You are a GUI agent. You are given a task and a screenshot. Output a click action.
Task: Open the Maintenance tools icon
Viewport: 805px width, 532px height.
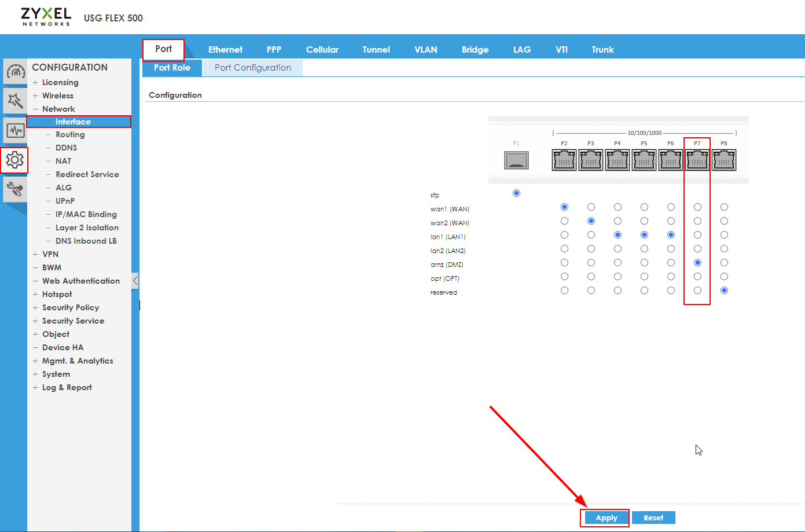coord(15,189)
